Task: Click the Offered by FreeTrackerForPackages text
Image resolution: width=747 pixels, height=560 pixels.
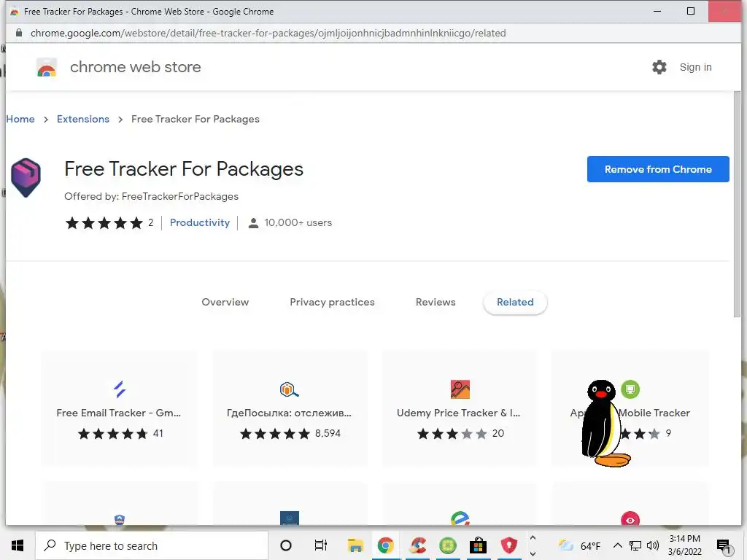Action: pyautogui.click(x=152, y=196)
